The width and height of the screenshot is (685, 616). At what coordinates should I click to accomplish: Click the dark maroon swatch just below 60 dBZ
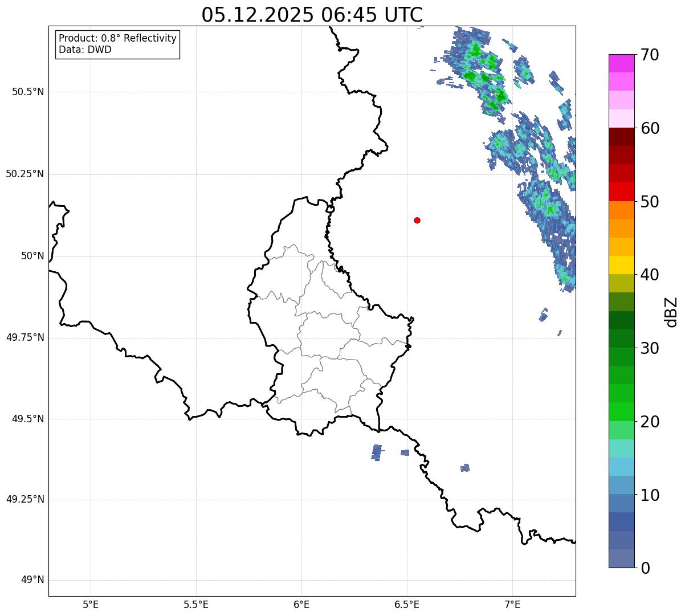point(622,137)
